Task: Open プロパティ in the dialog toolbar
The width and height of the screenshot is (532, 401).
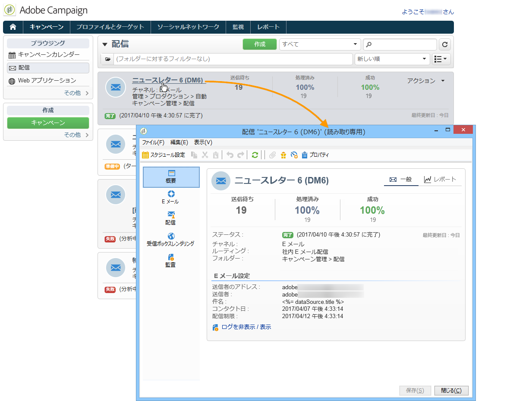Action: (315, 155)
